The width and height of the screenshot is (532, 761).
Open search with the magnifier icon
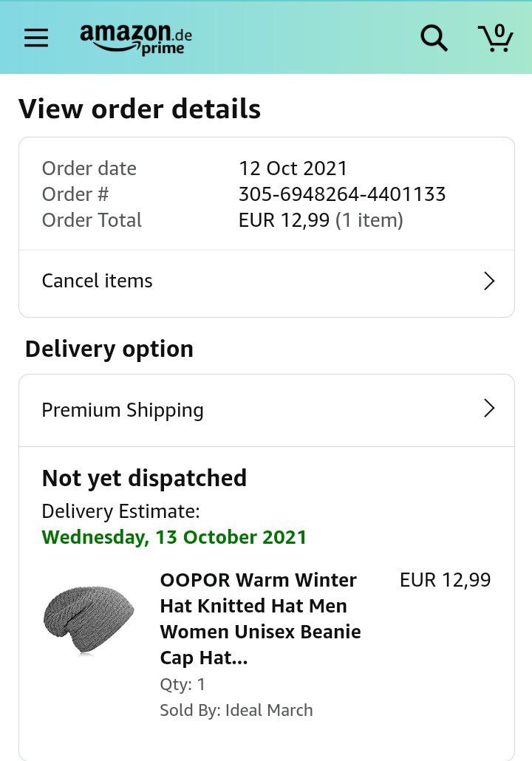(x=434, y=38)
